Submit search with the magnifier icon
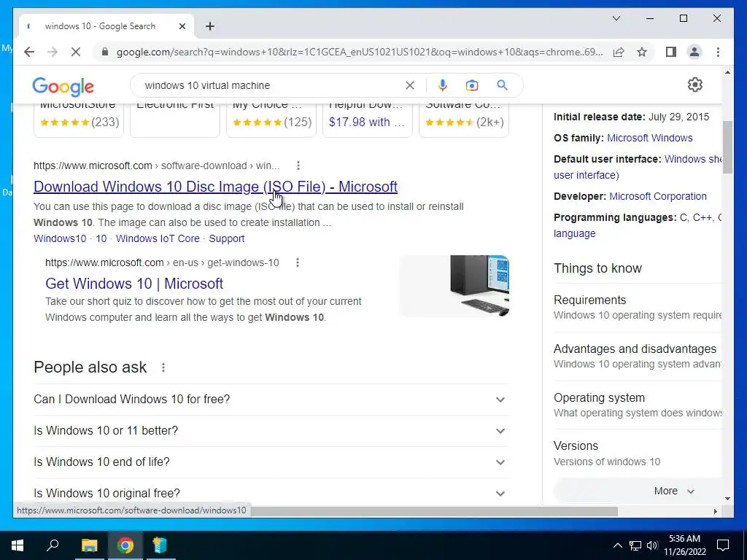Image resolution: width=747 pixels, height=560 pixels. [x=502, y=85]
